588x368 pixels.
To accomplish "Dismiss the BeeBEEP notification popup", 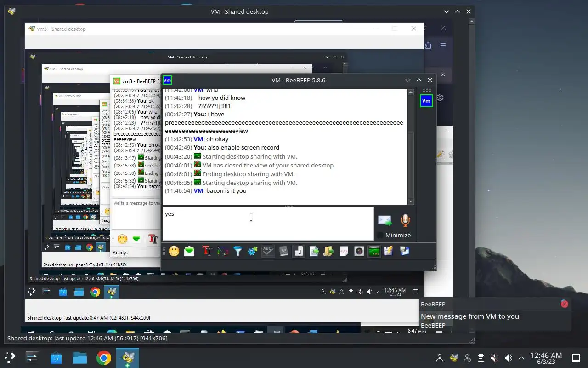I will tap(565, 304).
